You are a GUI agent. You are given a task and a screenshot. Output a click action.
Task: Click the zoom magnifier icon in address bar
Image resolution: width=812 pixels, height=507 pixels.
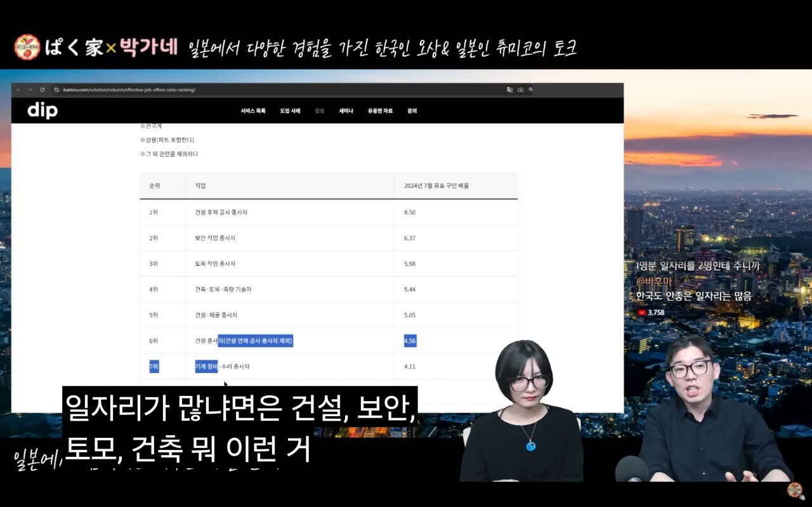[x=531, y=90]
